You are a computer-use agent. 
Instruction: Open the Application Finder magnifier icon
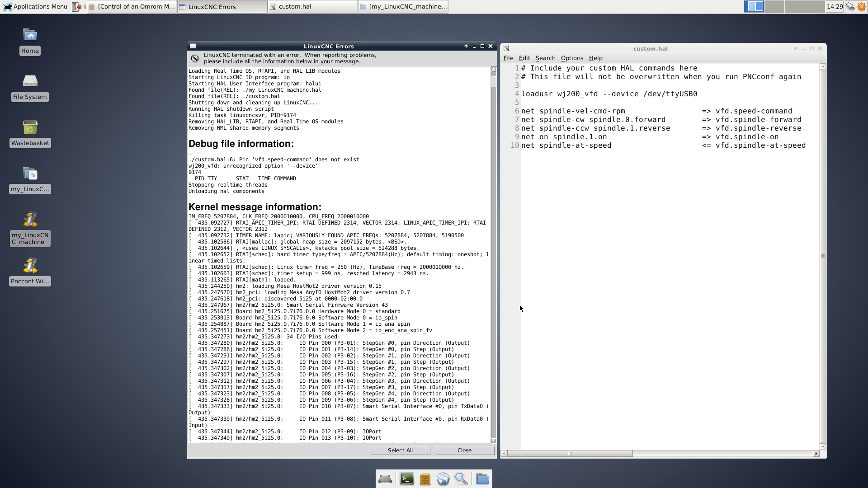click(461, 479)
